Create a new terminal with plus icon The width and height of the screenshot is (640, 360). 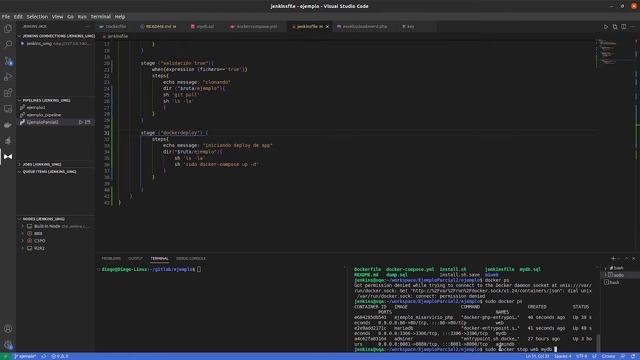[613, 258]
